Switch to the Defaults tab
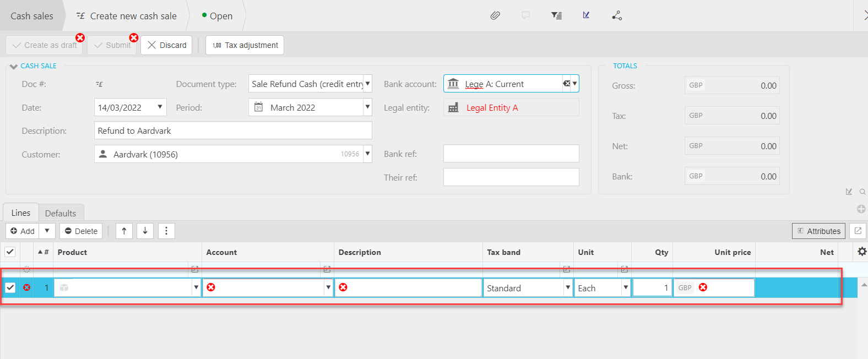The width and height of the screenshot is (868, 359). pos(61,213)
